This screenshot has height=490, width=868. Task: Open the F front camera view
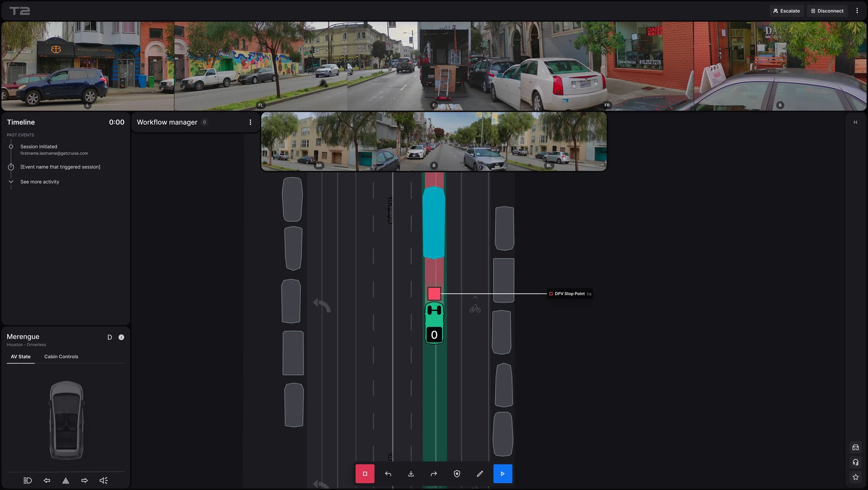pyautogui.click(x=434, y=66)
